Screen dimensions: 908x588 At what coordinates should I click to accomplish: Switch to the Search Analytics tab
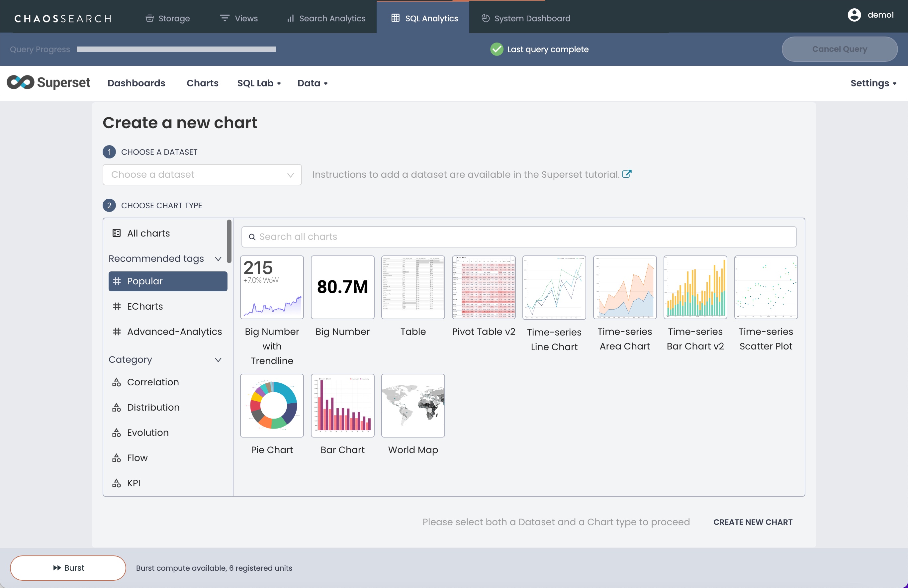point(326,18)
